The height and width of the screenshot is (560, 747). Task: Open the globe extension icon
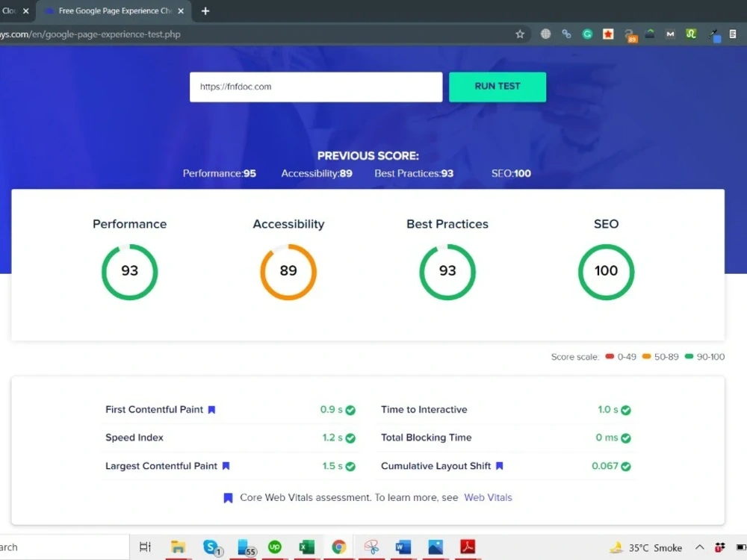tap(545, 34)
